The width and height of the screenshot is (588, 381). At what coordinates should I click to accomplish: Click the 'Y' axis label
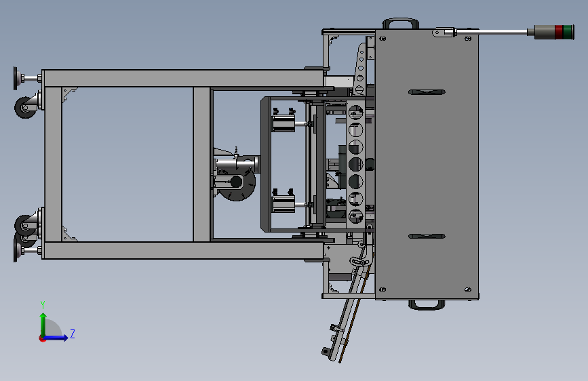(x=43, y=304)
